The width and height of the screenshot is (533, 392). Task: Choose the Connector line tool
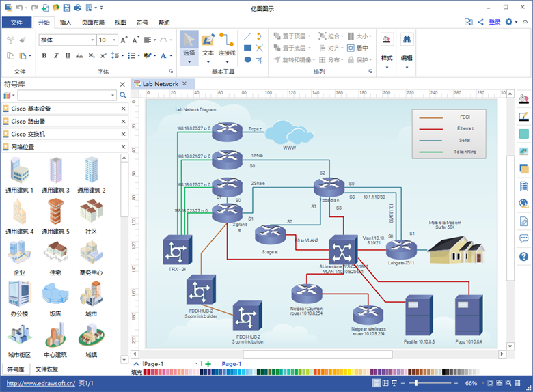(x=227, y=48)
